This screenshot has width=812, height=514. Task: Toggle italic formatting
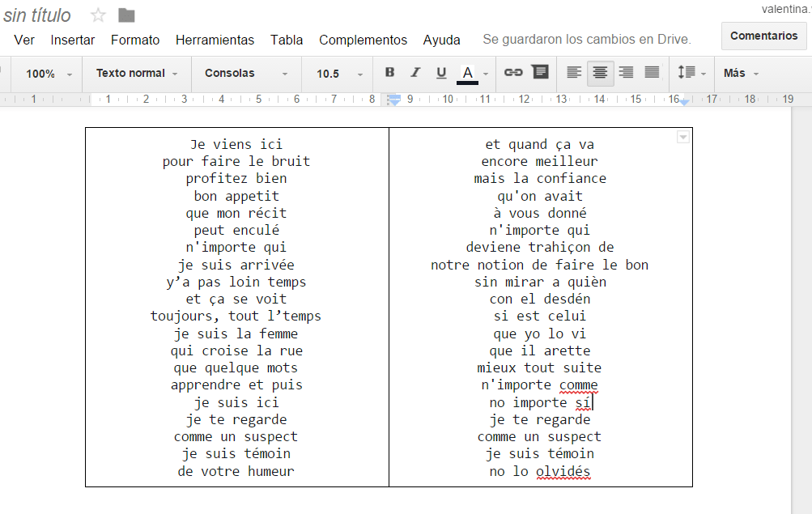[415, 73]
